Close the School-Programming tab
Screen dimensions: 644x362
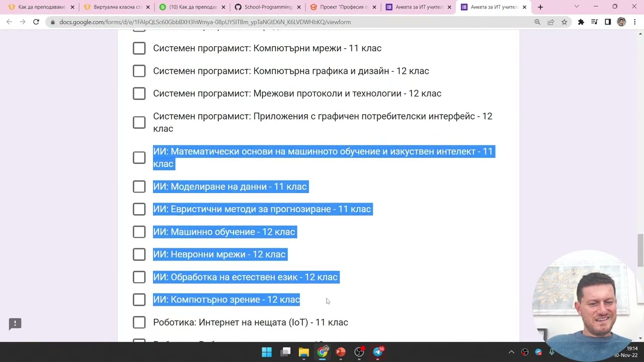click(x=299, y=7)
